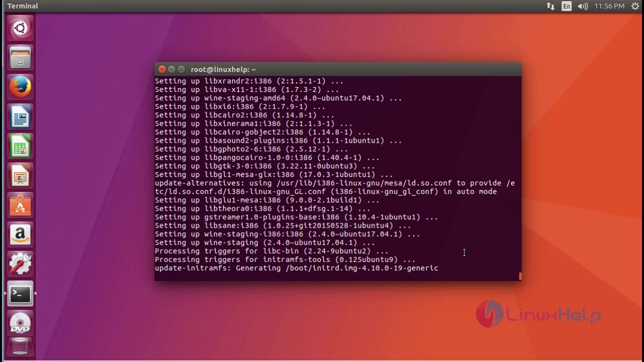This screenshot has height=362, width=644.
Task: Click 'Setting up wine-staging-i386:i386' line
Action: coord(287,234)
